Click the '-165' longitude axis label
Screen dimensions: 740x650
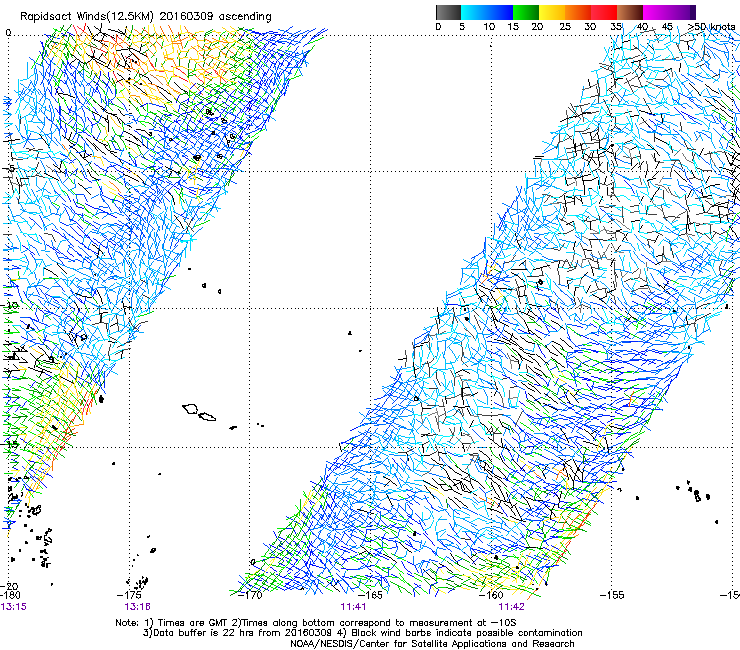coord(371,595)
